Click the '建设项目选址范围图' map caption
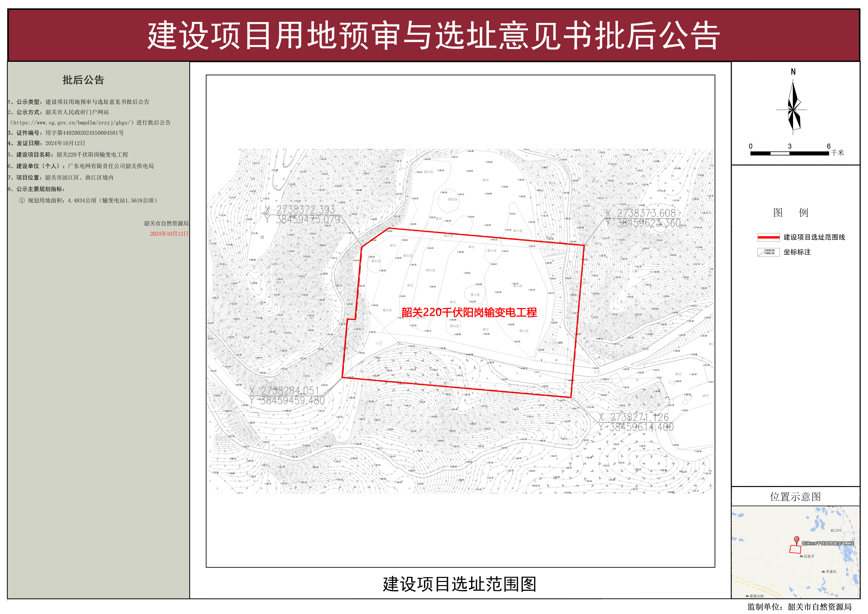 460,584
